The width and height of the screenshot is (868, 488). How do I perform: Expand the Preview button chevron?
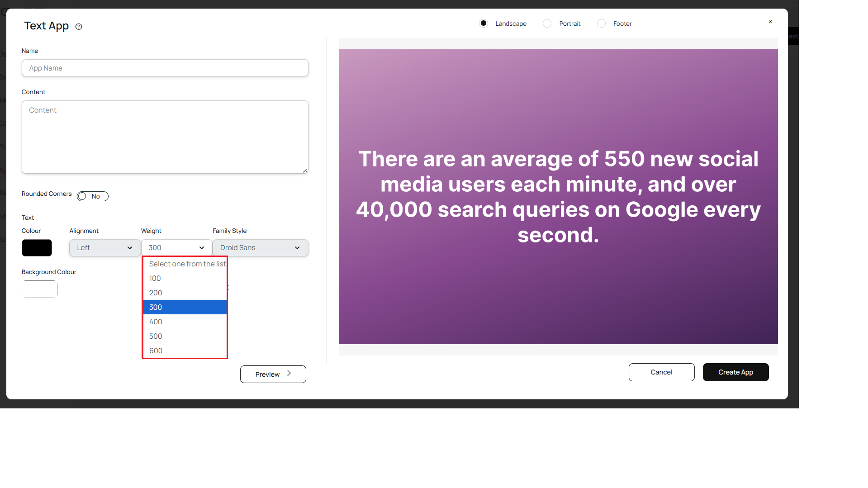288,374
